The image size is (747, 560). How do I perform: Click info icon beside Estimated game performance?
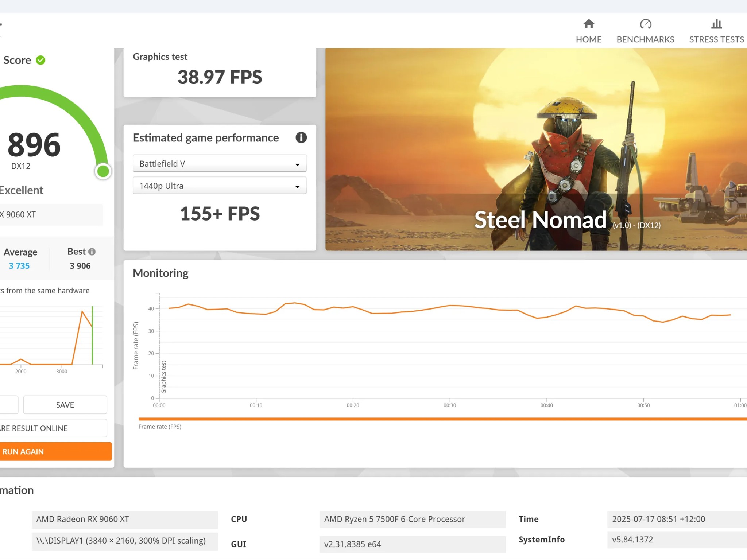click(301, 138)
